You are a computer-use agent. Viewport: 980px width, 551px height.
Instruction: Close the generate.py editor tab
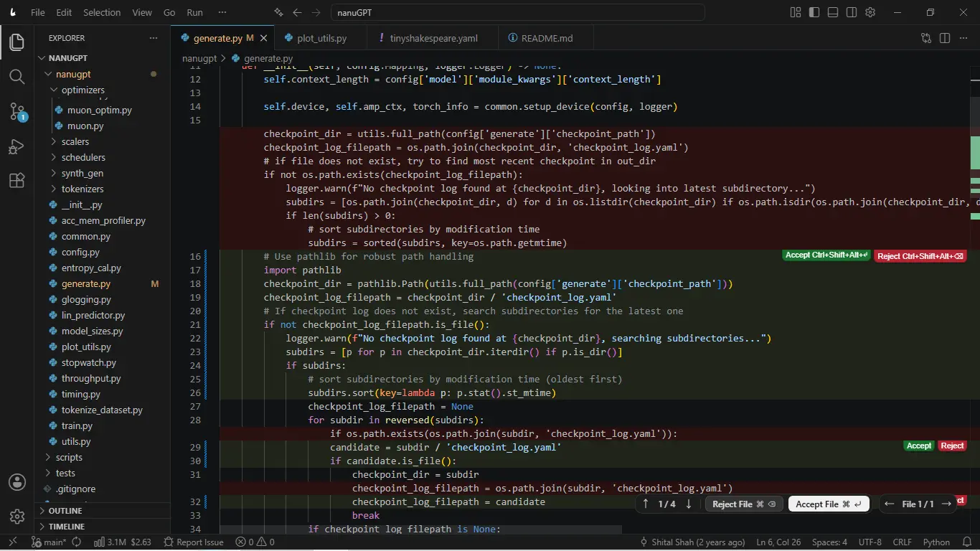(264, 38)
